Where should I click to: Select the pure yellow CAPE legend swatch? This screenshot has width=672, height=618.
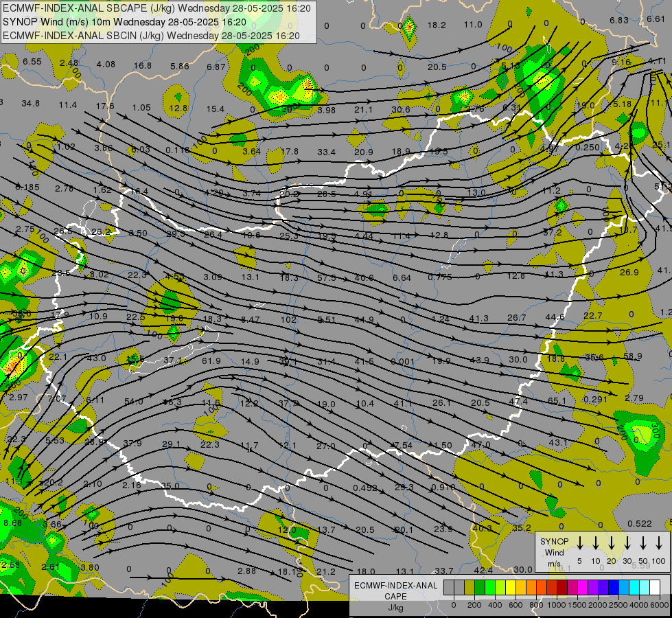coord(511,587)
